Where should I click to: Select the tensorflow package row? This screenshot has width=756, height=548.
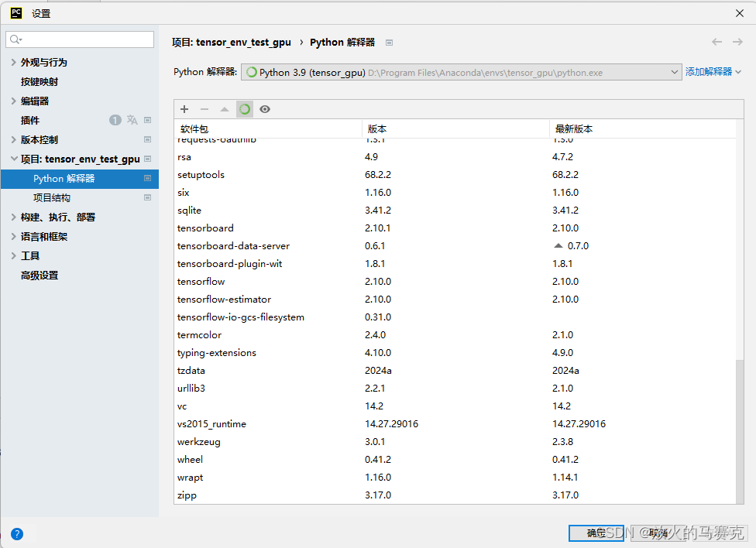[455, 282]
